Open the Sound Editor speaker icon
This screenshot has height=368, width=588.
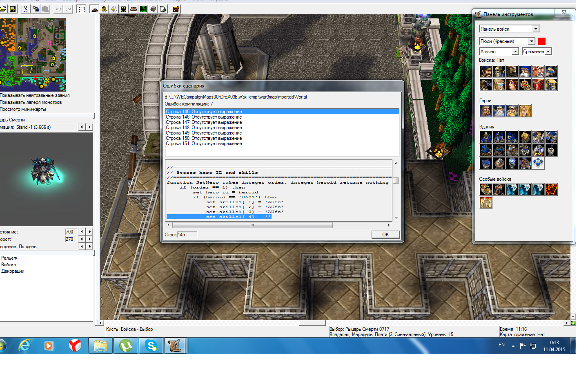[x=114, y=9]
